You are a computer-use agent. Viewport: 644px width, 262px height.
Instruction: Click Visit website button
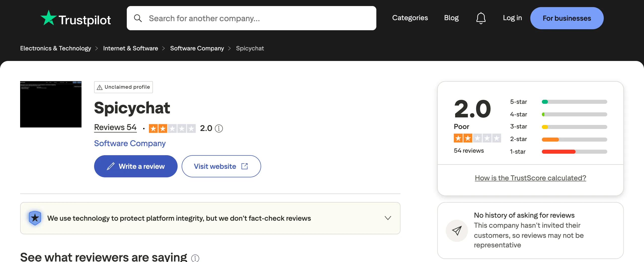point(221,166)
